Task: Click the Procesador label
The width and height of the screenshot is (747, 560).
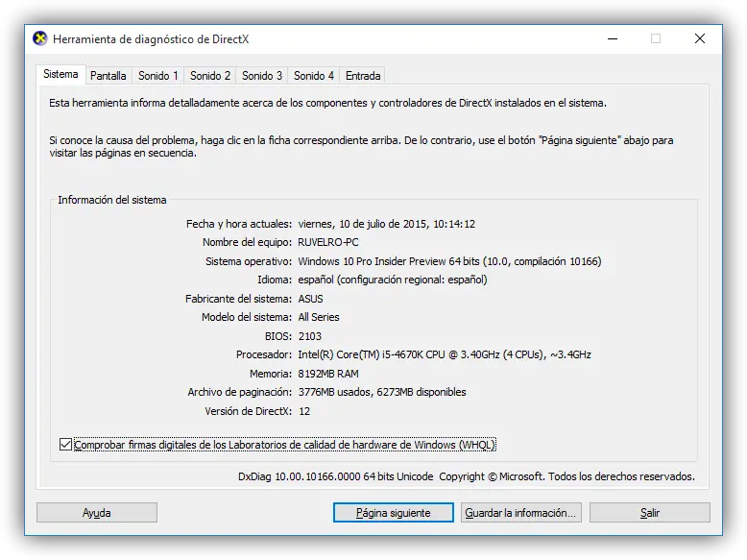Action: tap(264, 354)
